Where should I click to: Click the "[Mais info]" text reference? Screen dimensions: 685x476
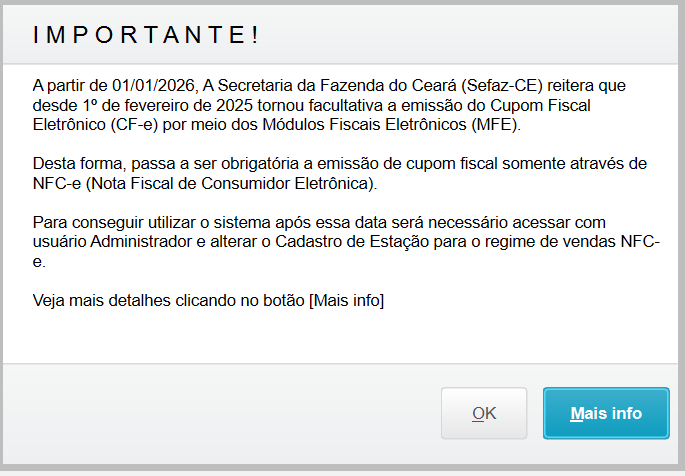pyautogui.click(x=346, y=299)
